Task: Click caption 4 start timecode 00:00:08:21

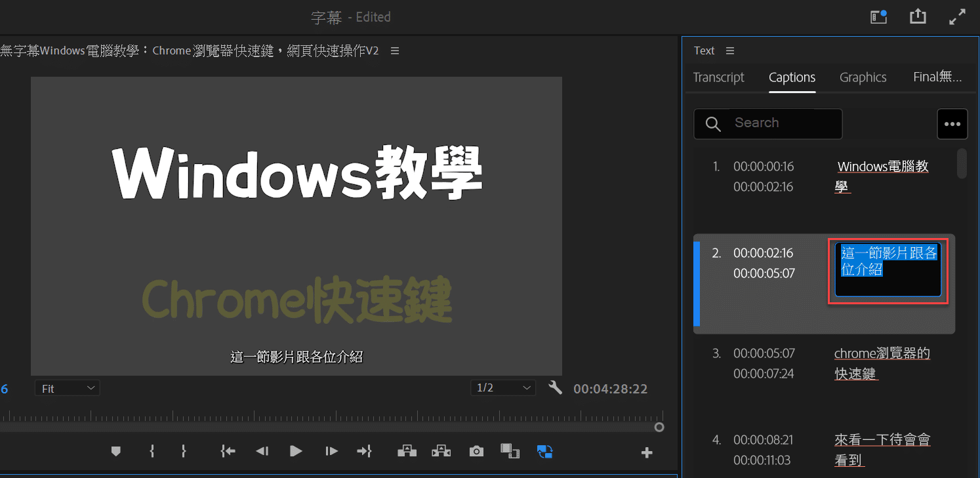Action: [764, 439]
